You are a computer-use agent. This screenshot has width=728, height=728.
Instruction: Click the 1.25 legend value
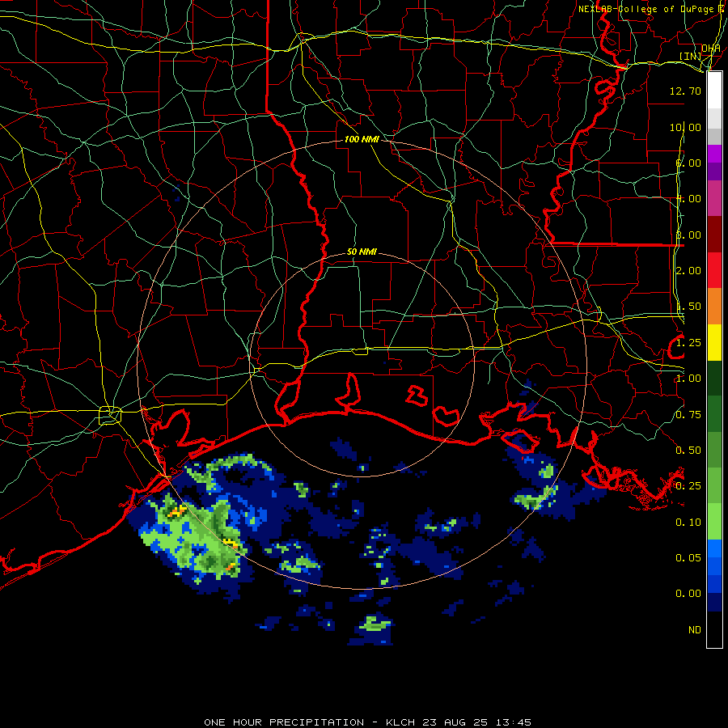[x=688, y=343]
